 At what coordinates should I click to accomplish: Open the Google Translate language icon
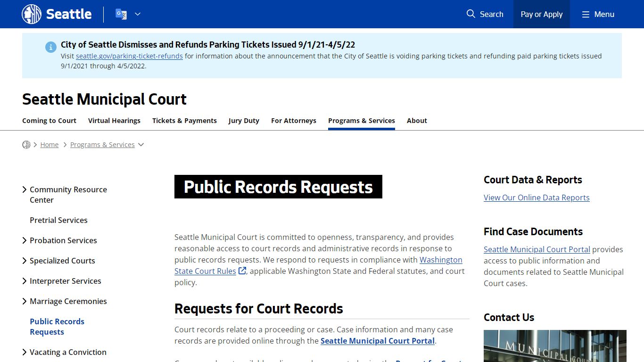pyautogui.click(x=121, y=14)
